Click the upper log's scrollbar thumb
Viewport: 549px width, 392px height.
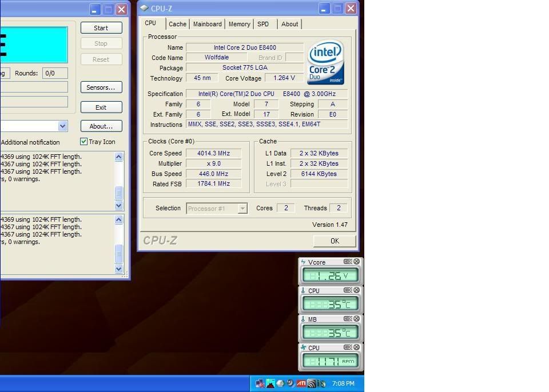[119, 193]
